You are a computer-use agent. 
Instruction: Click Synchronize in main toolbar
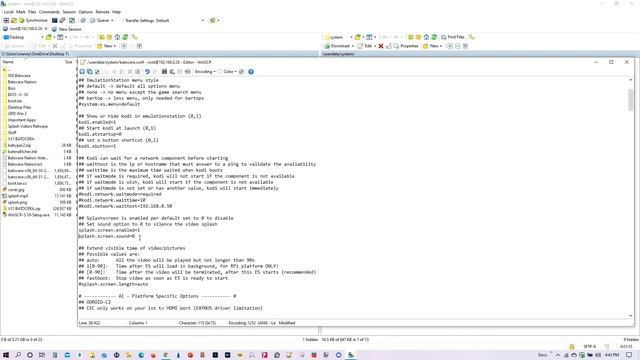click(33, 20)
